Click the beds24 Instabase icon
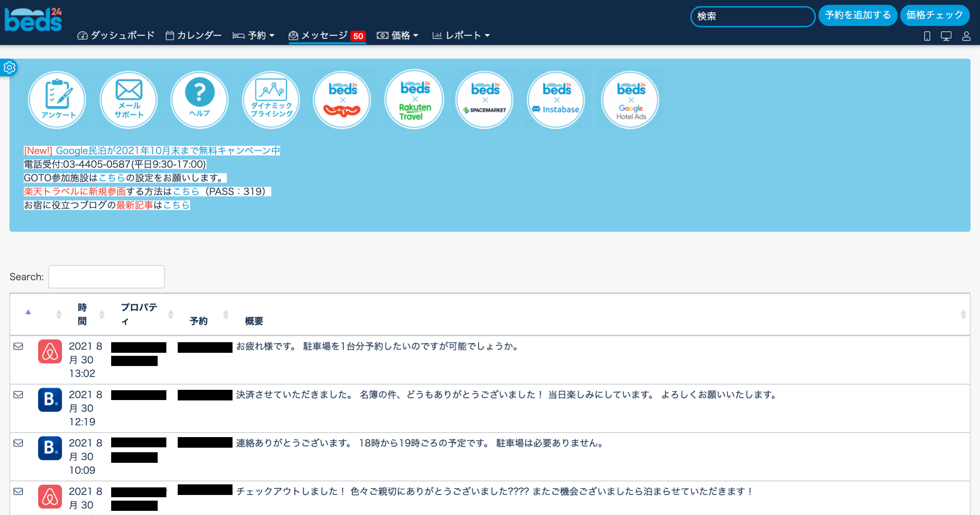The image size is (980, 515). (x=556, y=100)
